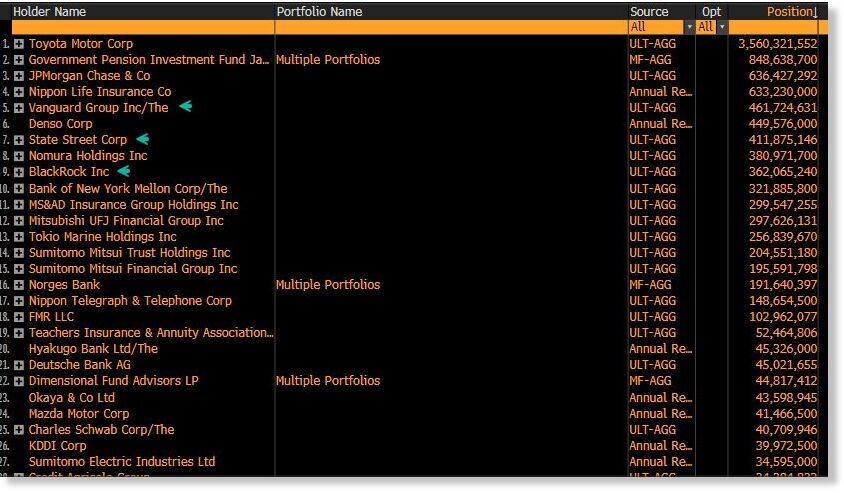Click position value 3,560,321,552
The height and width of the screenshot is (493, 844).
tap(777, 44)
